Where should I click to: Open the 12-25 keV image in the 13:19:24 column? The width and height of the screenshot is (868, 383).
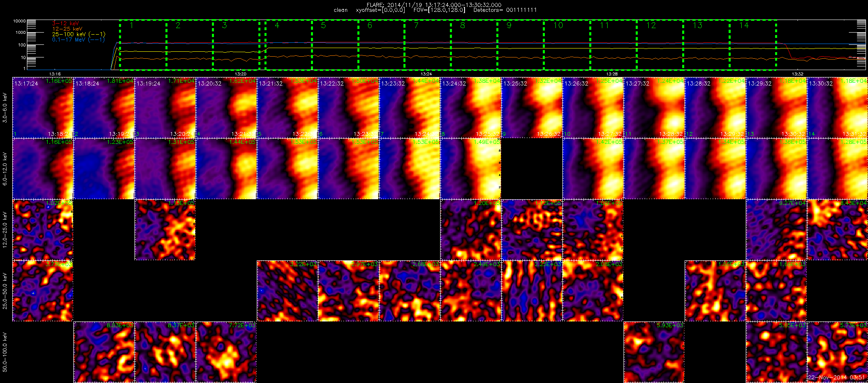165,230
